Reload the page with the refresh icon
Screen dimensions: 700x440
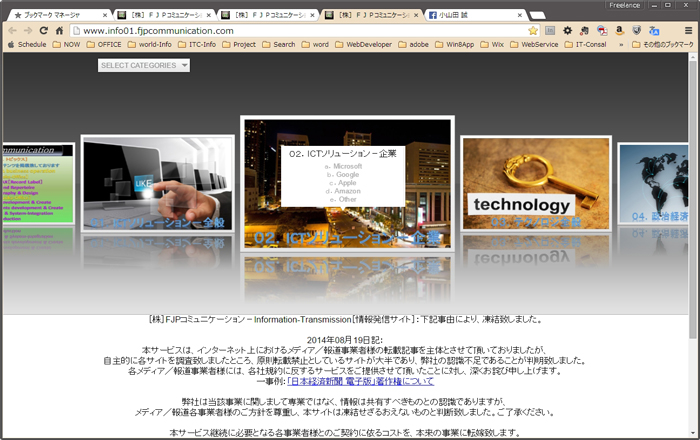pyautogui.click(x=43, y=31)
